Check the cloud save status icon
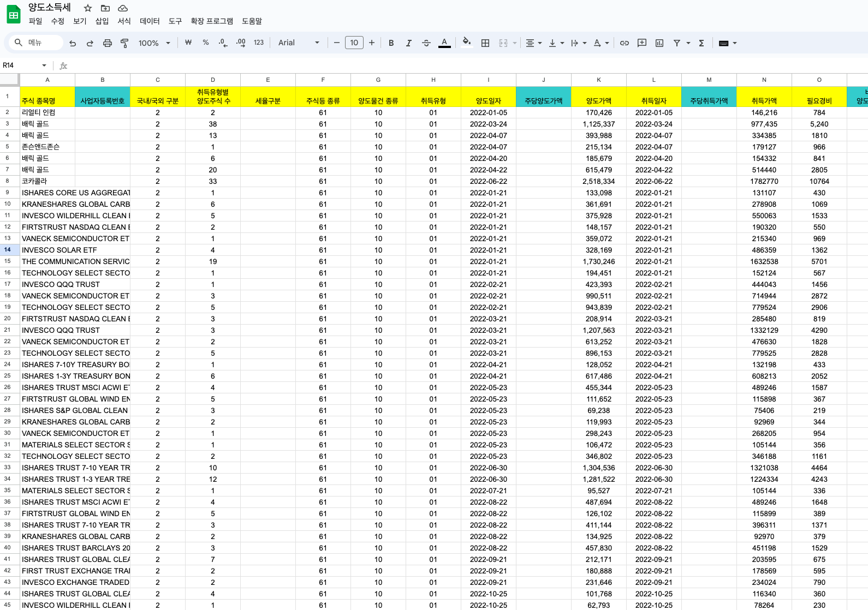868x610 pixels. (x=123, y=8)
